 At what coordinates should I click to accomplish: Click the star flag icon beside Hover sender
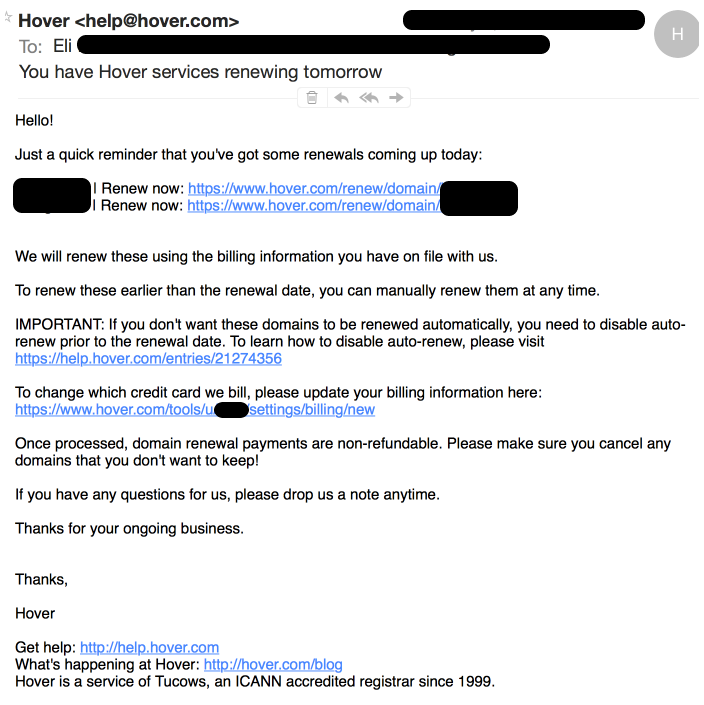pos(8,18)
